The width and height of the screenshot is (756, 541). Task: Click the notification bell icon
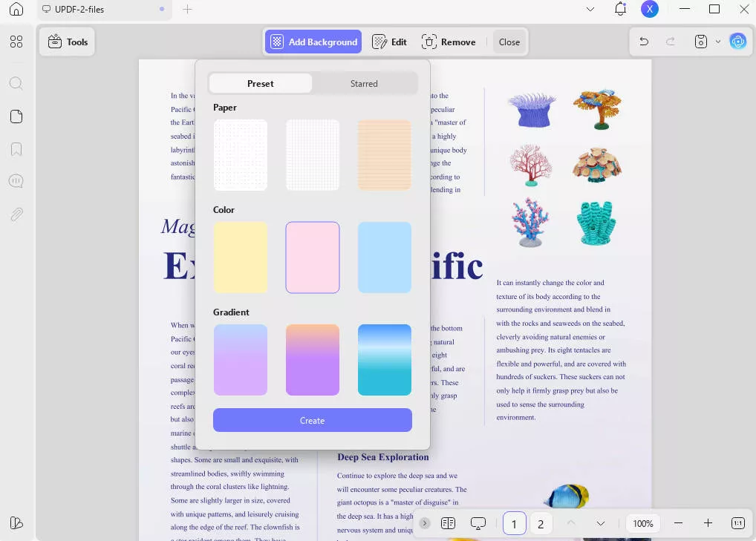click(621, 10)
